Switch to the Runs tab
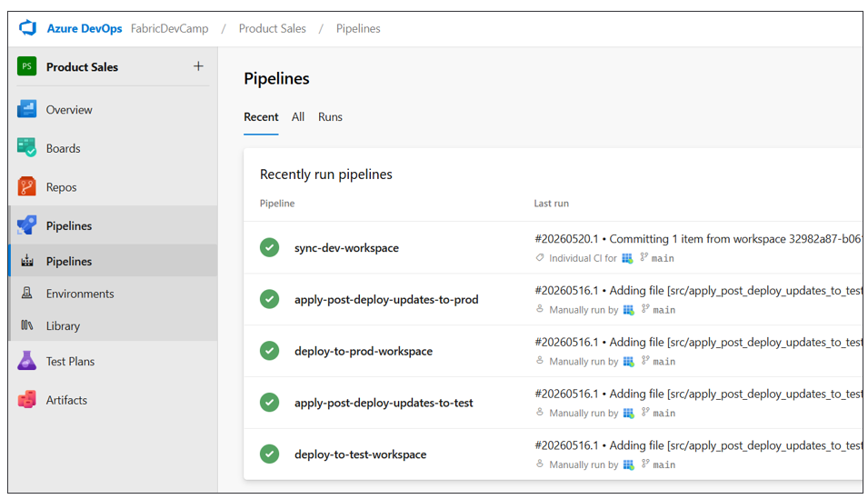 tap(330, 117)
